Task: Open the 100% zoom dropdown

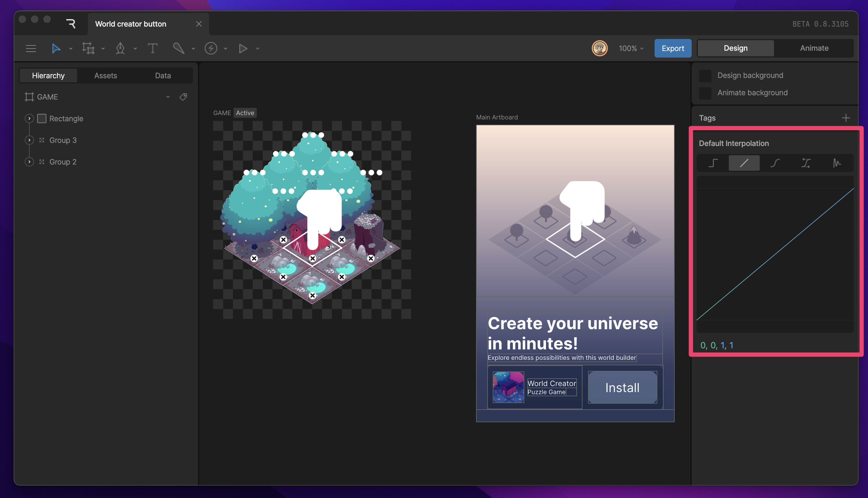Action: [631, 48]
